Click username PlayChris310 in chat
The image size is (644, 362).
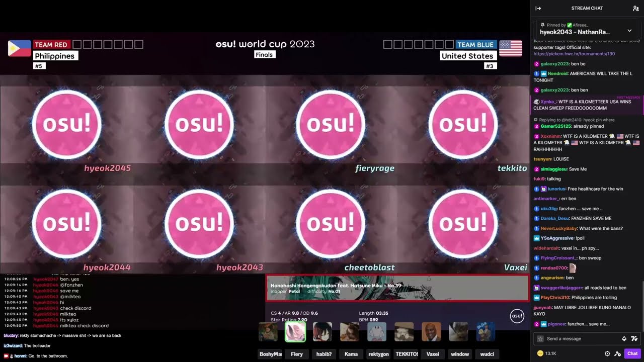(x=555, y=297)
